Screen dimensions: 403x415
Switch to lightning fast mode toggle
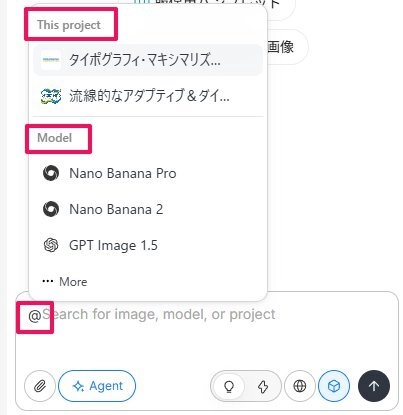pyautogui.click(x=263, y=386)
